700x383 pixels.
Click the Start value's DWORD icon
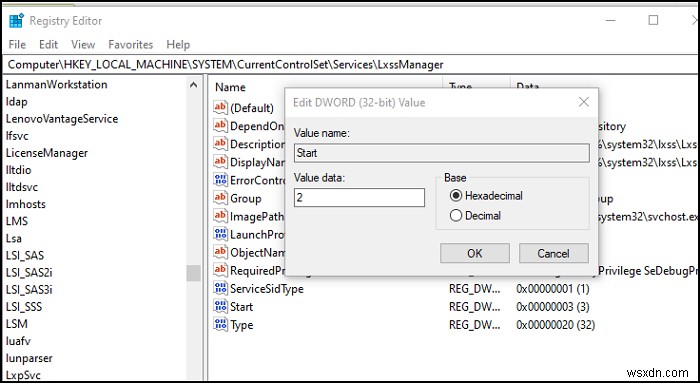point(220,306)
